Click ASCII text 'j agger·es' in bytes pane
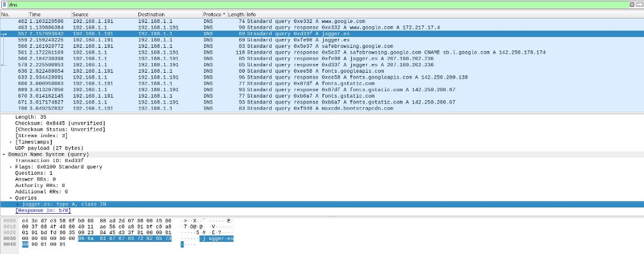The image size is (644, 254). [217, 239]
